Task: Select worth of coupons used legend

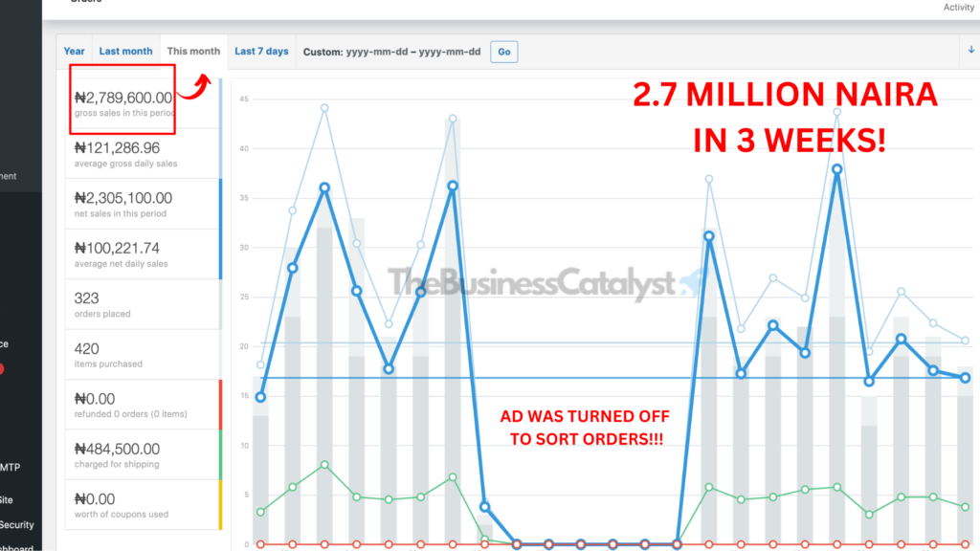Action: 144,505
